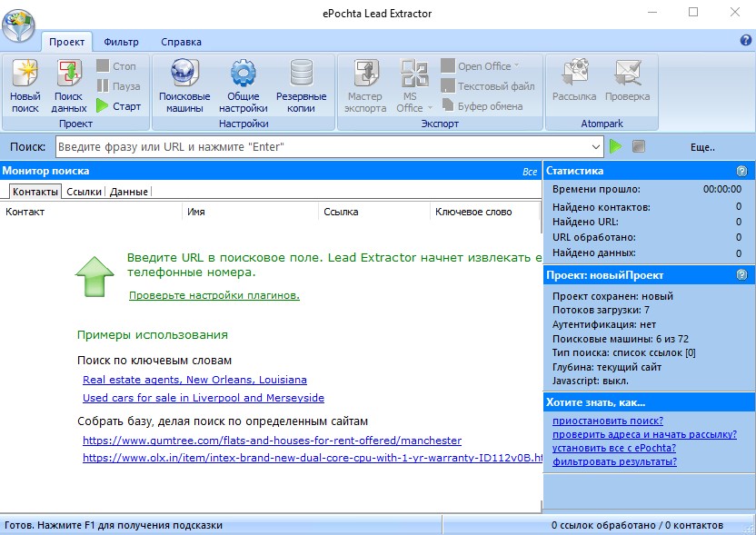This screenshot has width=756, height=535.
Task: Open the olx.in intex example link
Action: click(x=313, y=458)
